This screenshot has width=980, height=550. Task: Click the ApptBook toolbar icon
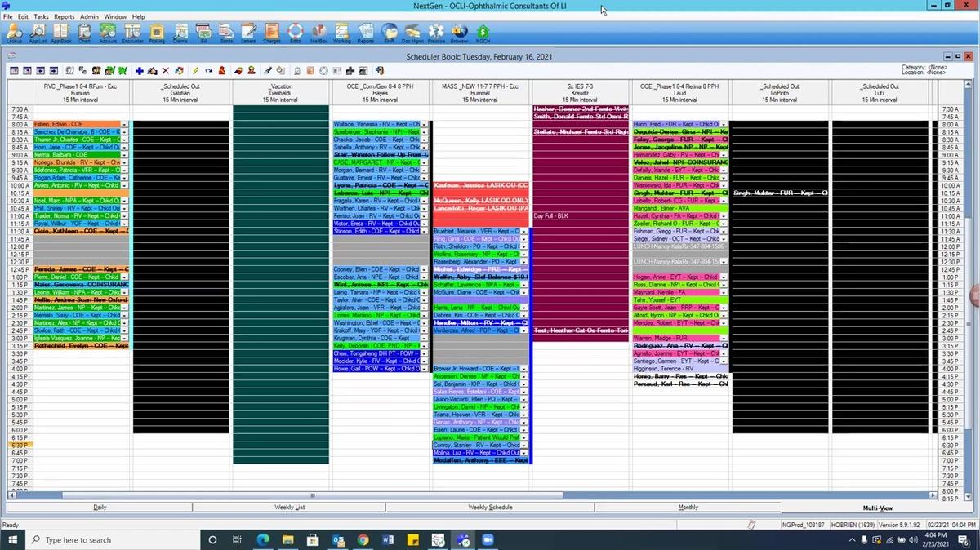coord(61,33)
